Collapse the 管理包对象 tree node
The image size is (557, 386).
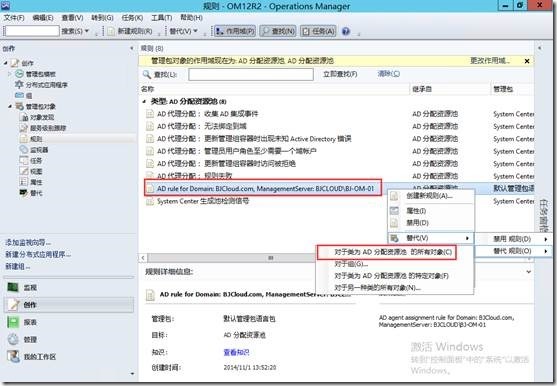coord(10,107)
